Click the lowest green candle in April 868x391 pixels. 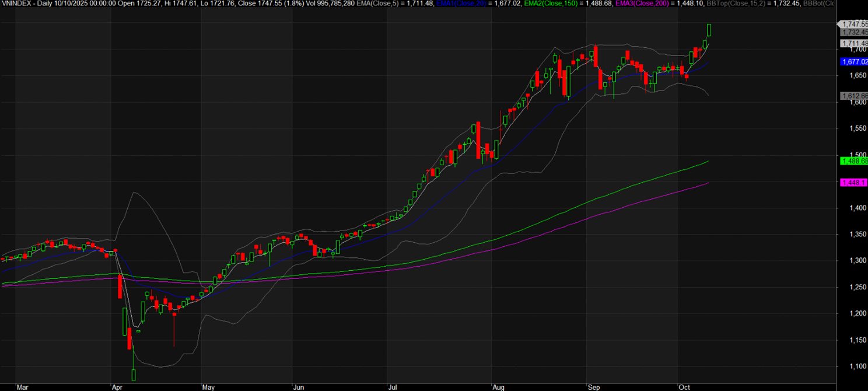pyautogui.click(x=134, y=374)
